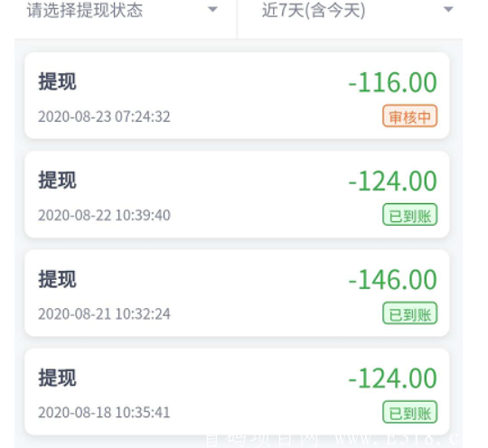Select the -124.00 amount dated 2020-08-18
The width and height of the screenshot is (488, 448).
pyautogui.click(x=393, y=378)
